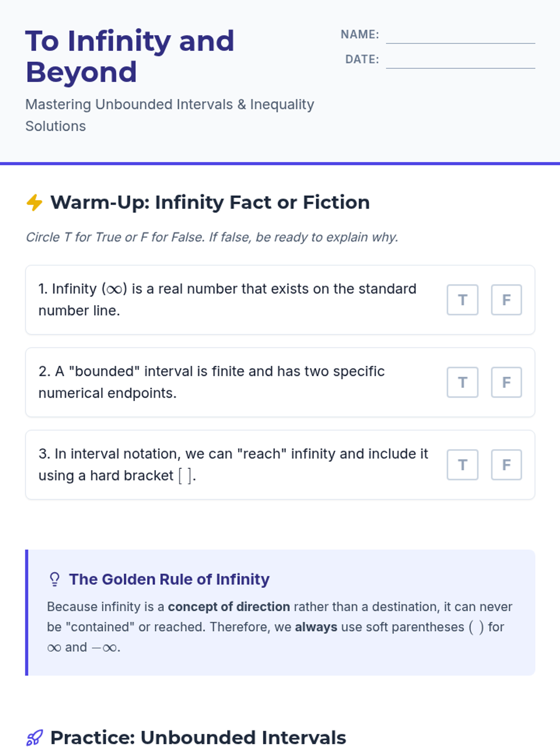The image size is (560, 747).
Task: Click the Warm-Up: Infinity Fact or Fiction heading
Action: click(210, 203)
